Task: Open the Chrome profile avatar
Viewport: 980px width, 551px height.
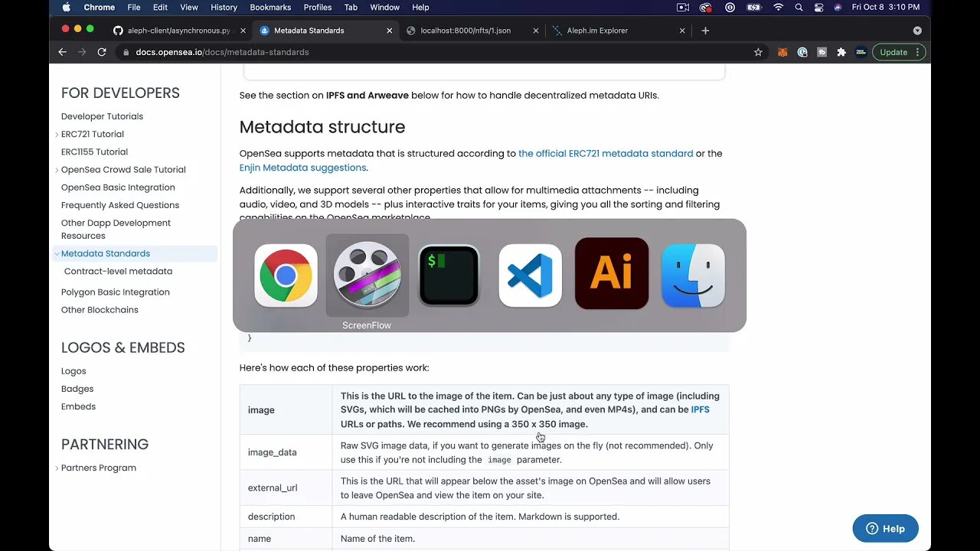Action: 861,52
